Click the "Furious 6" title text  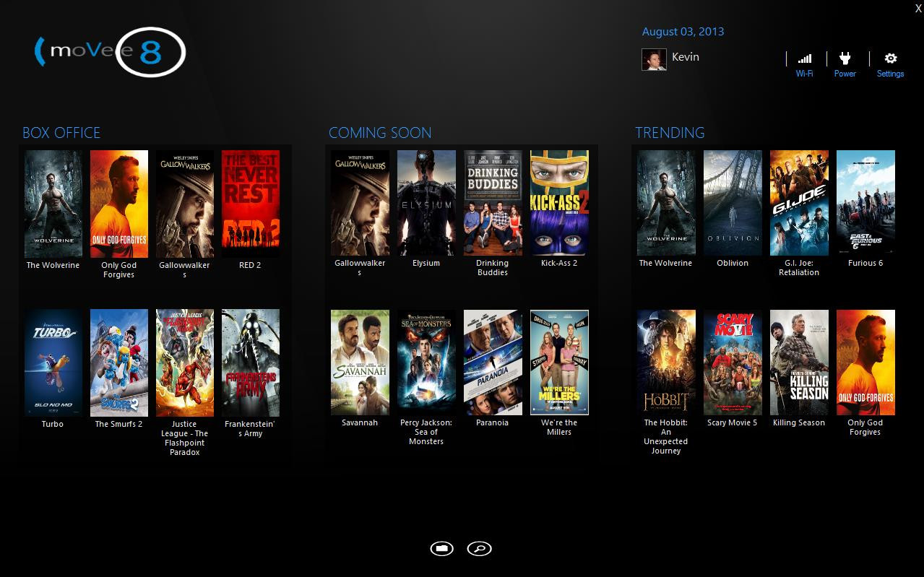[x=865, y=263]
